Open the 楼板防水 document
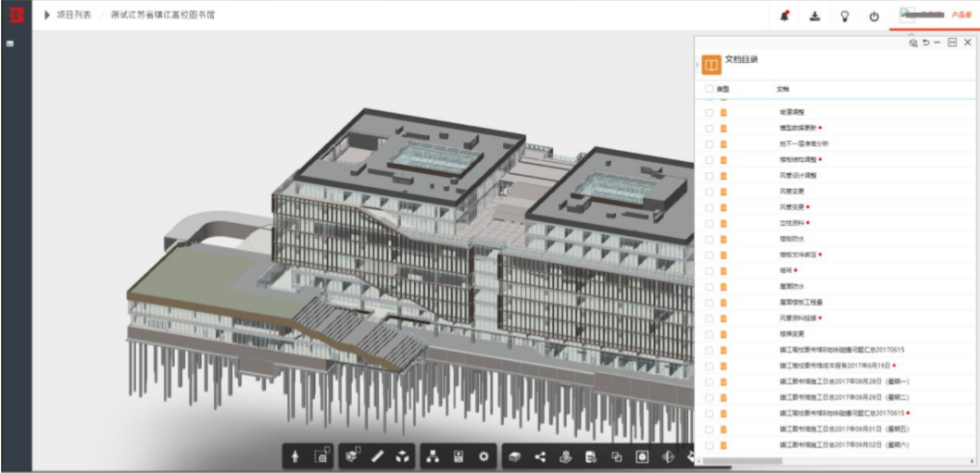Screen dimensions: 980x473 click(791, 239)
